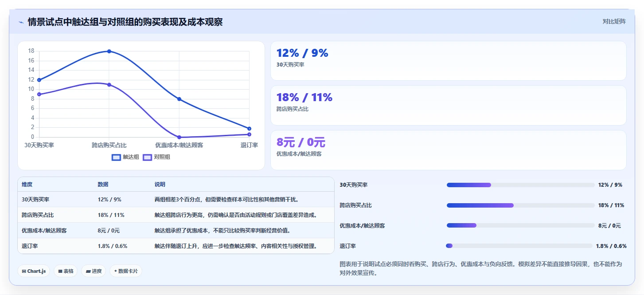Click the 1.8% / 0.6% table data cell
This screenshot has height=295, width=644.
[x=113, y=246]
